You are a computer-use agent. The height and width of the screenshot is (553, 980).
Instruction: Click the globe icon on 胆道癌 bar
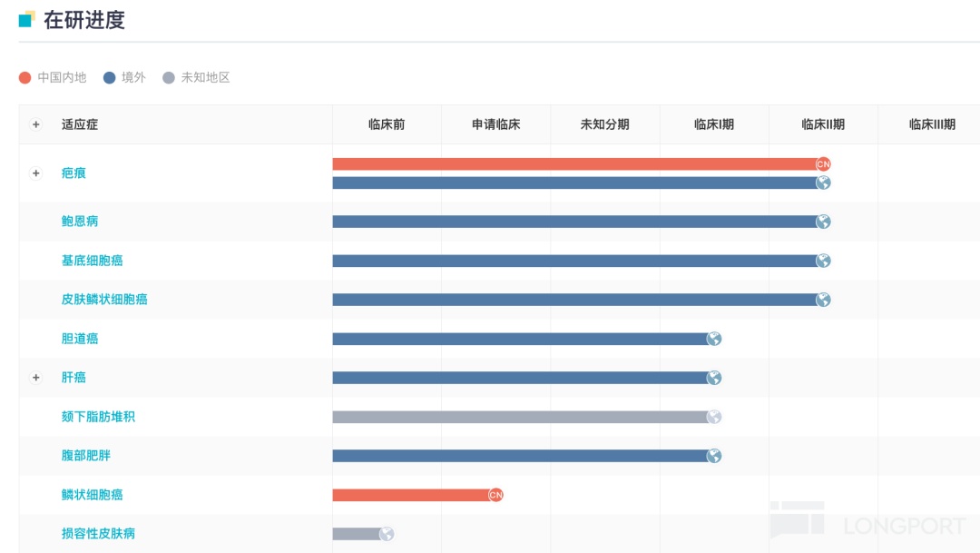(714, 339)
